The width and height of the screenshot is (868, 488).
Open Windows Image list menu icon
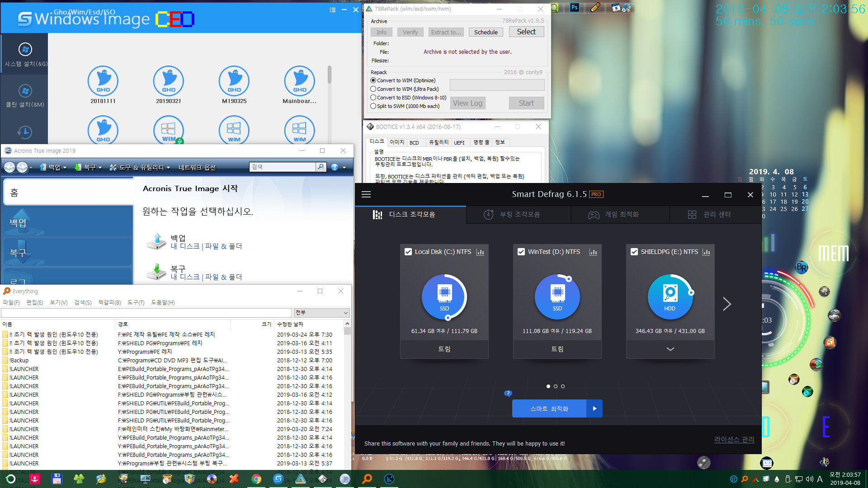pos(333,9)
